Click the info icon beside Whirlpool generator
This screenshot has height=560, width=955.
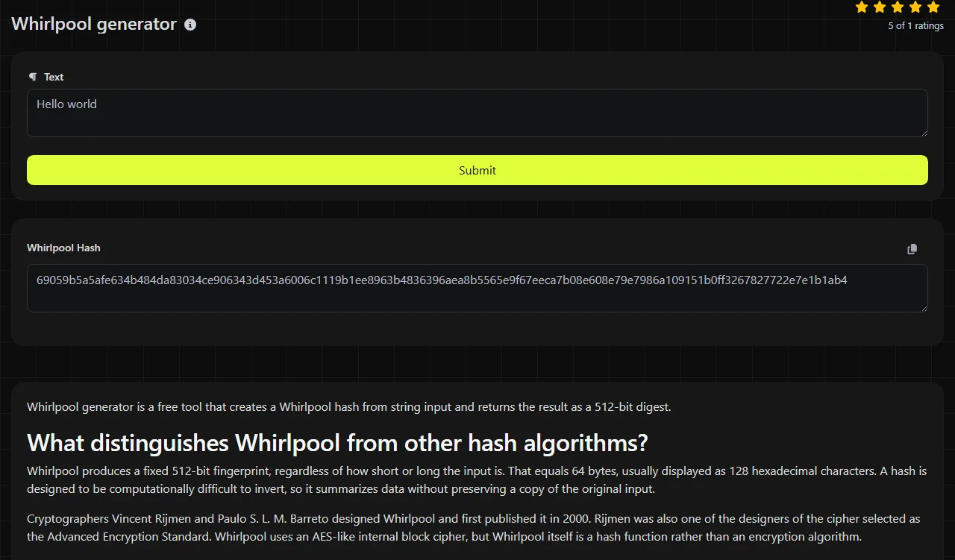click(x=190, y=25)
